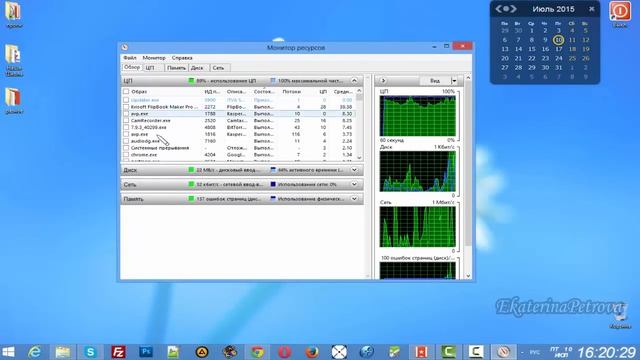Open Firefox from the taskbar
640x360 pixels.
(x=312, y=352)
